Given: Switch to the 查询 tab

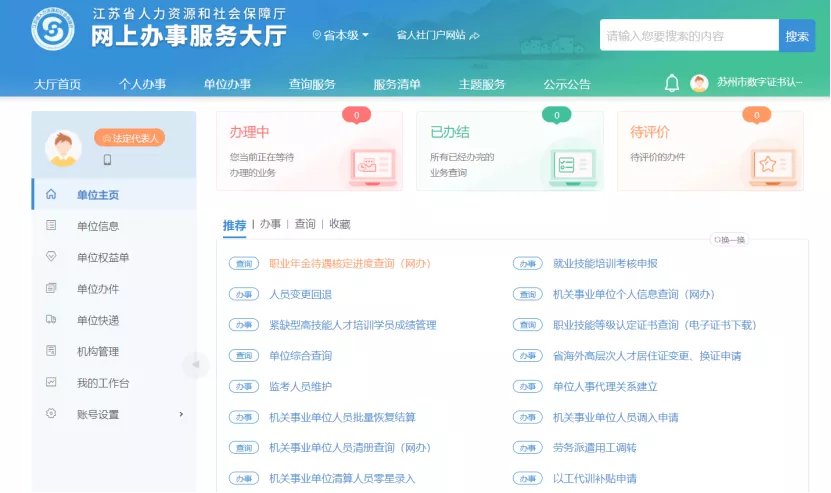Looking at the screenshot, I should [305, 225].
